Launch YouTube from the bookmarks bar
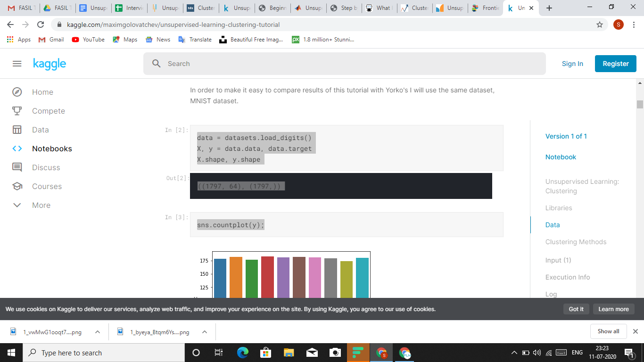 88,40
